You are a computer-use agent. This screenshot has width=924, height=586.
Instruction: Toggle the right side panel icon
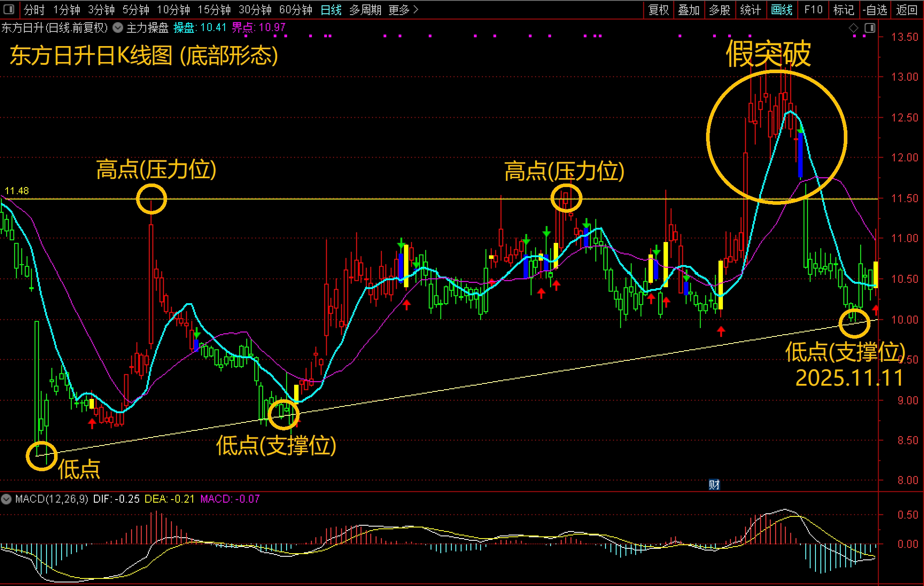coord(870,28)
